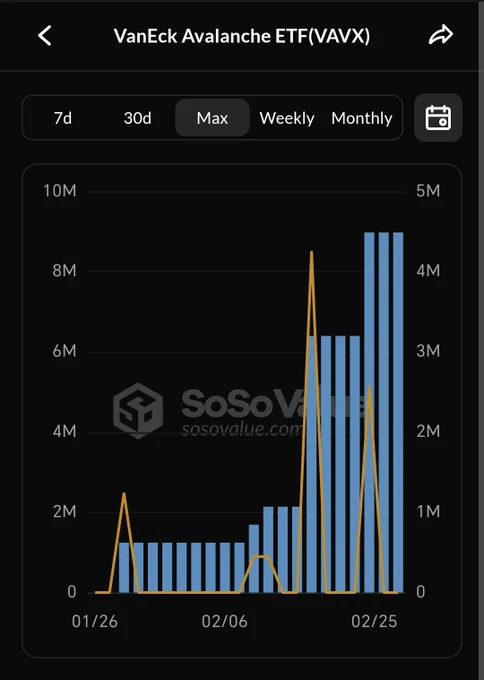Image resolution: width=484 pixels, height=680 pixels.
Task: Click the VanEck Avalanche ETF(VAVX) title
Action: click(x=242, y=36)
